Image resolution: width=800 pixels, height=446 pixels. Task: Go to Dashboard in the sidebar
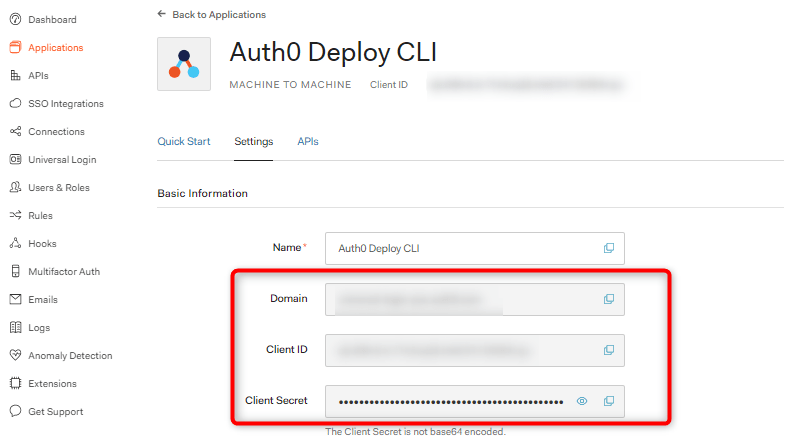coord(52,19)
